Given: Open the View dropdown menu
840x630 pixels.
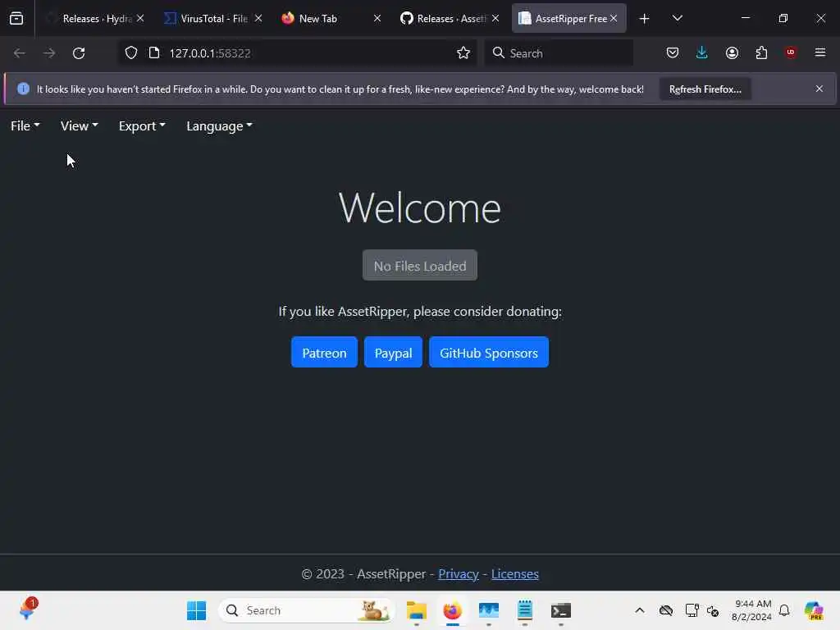Looking at the screenshot, I should 79,126.
